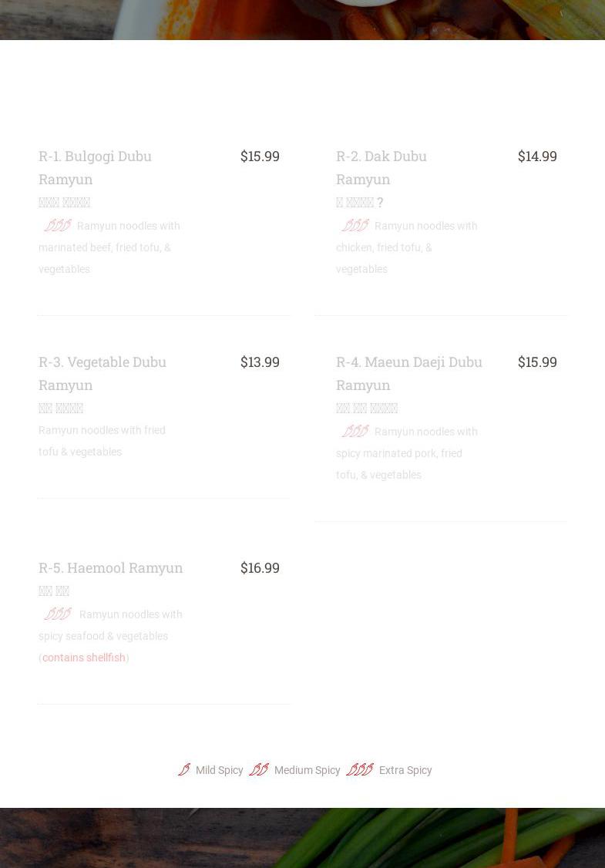Image resolution: width=605 pixels, height=868 pixels.
Task: Select the R-5. Haemool Ramyun title
Action: 110,567
